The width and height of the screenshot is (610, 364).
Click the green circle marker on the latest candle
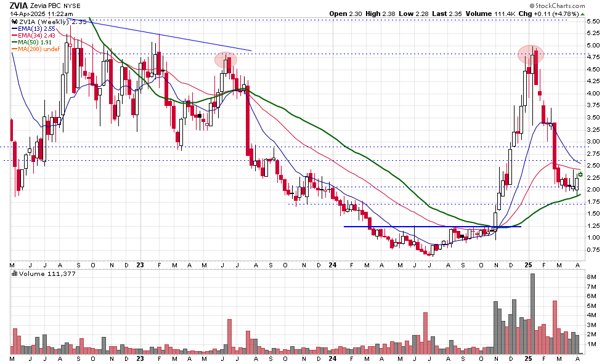pos(580,175)
